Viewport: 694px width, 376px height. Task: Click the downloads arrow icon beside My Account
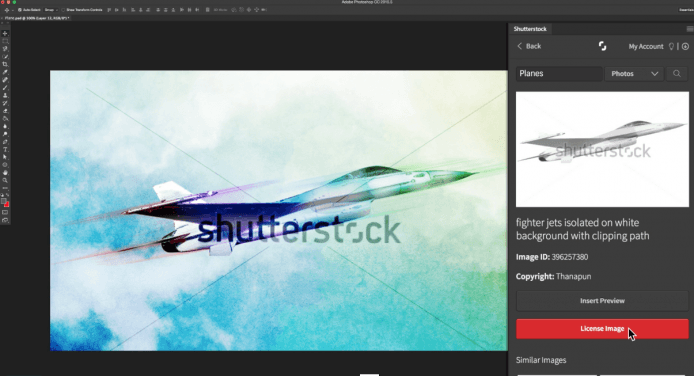[x=685, y=46]
